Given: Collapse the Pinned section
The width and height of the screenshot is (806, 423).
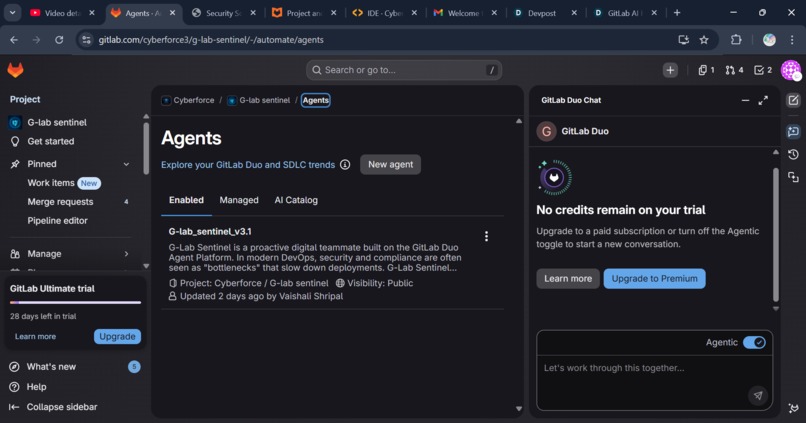Looking at the screenshot, I should (126, 164).
